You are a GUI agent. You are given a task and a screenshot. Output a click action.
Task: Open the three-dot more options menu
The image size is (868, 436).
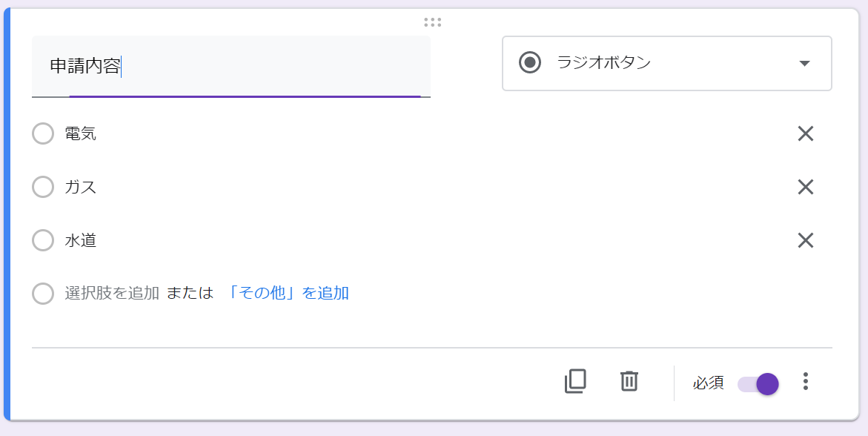tap(806, 382)
